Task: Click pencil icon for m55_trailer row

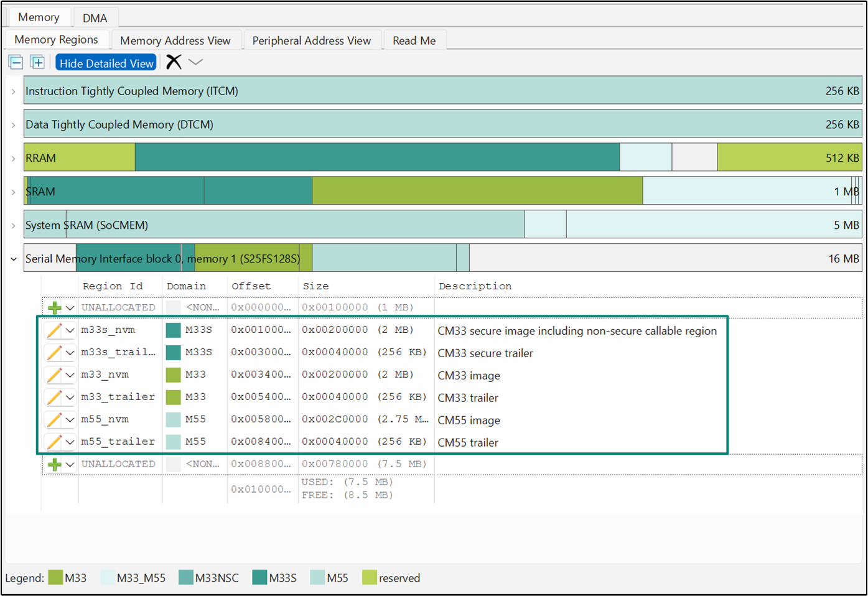Action: (54, 442)
